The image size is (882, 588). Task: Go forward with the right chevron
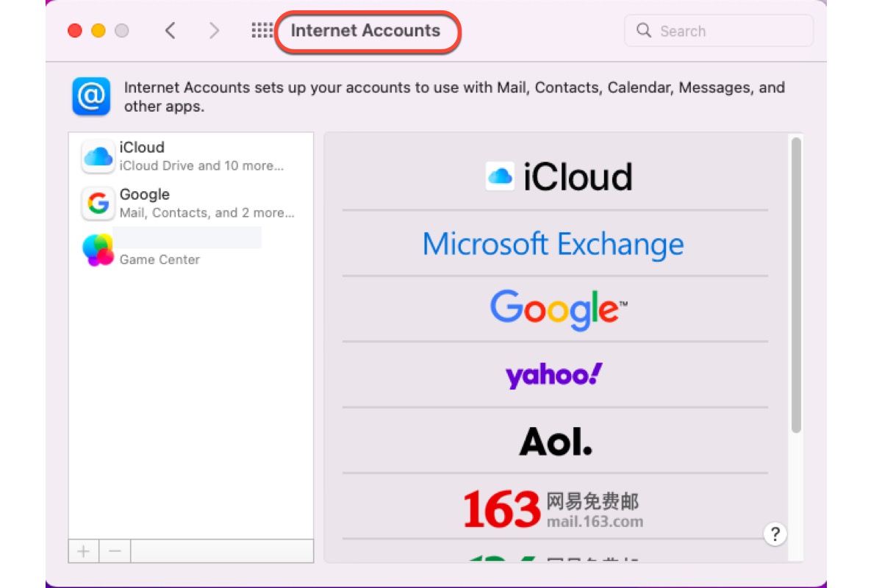[x=214, y=31]
